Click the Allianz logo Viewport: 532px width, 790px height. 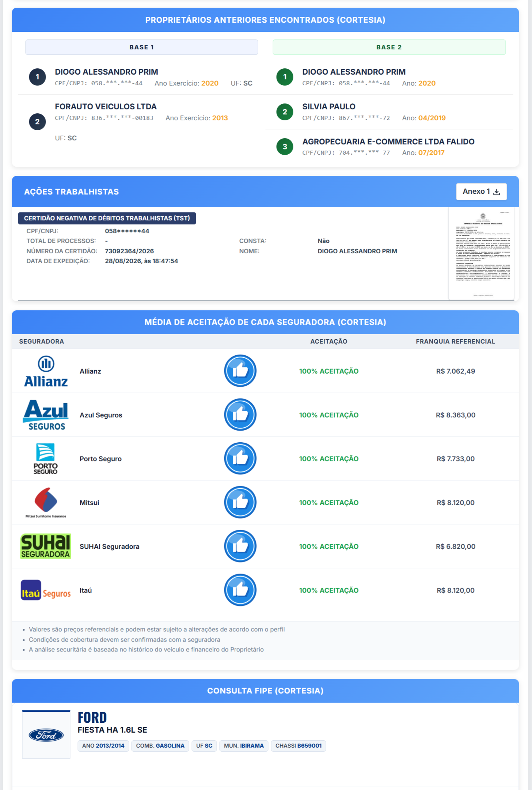(46, 371)
